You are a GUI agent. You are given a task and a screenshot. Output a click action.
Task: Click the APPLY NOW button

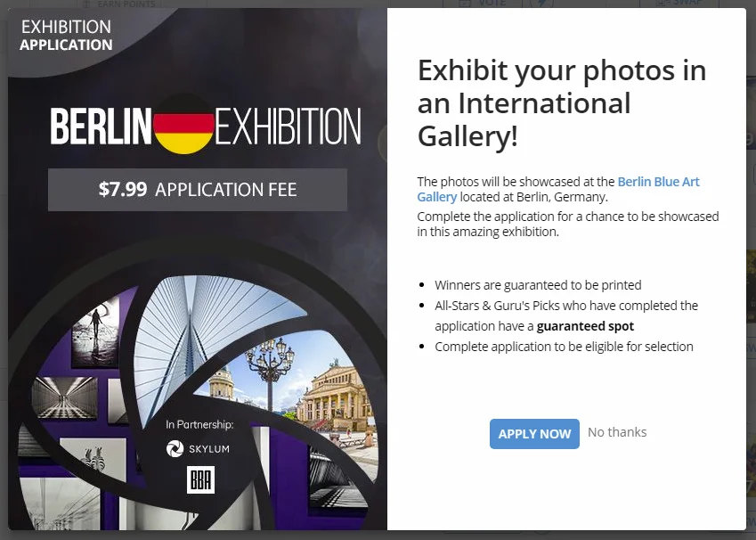(x=534, y=434)
